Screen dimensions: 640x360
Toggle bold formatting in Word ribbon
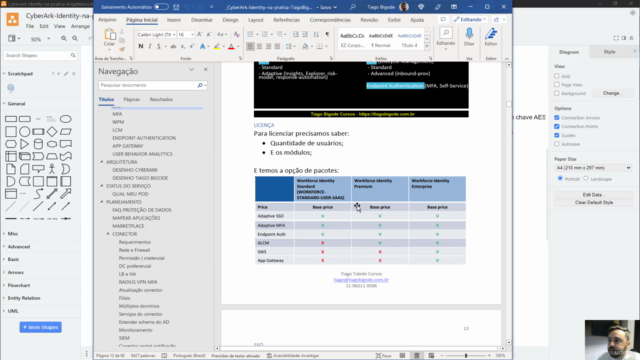pyautogui.click(x=141, y=47)
